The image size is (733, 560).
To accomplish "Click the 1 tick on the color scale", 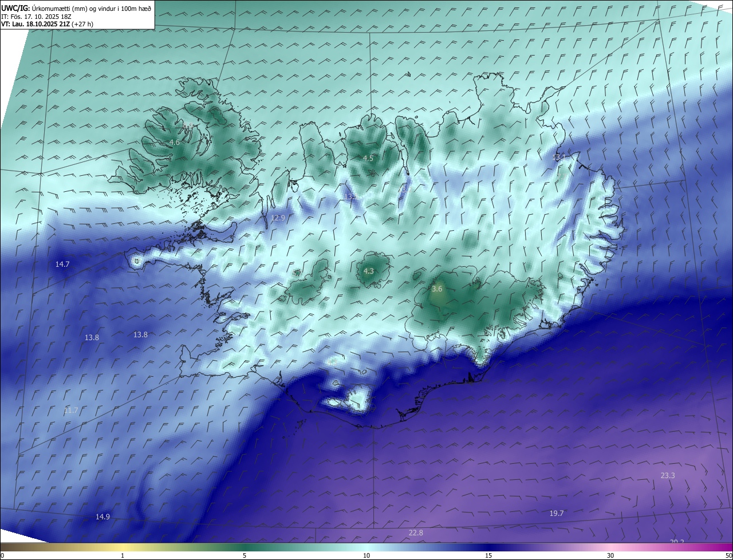I will coord(123,555).
